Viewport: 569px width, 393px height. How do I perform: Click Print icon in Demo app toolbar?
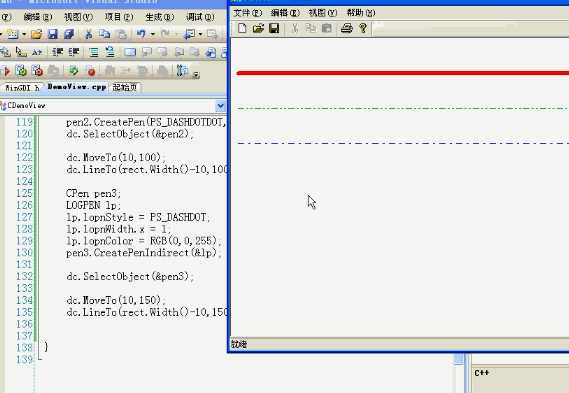[x=347, y=28]
